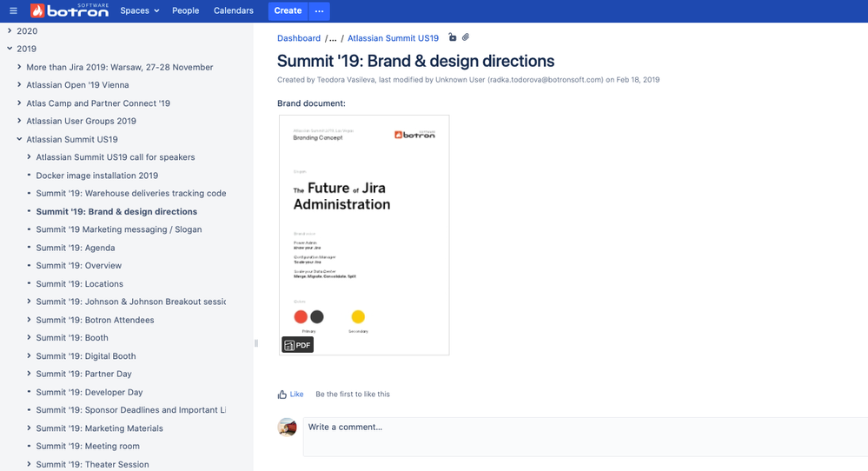Expand Summit '19: Partner Day node
Viewport: 868px width, 471px height.
[x=29, y=374]
